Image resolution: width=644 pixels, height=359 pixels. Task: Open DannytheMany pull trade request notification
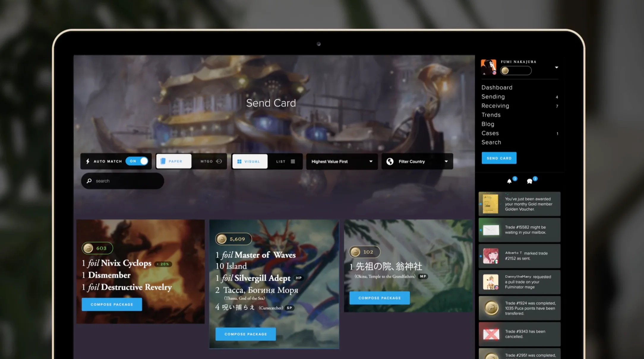[x=520, y=282]
